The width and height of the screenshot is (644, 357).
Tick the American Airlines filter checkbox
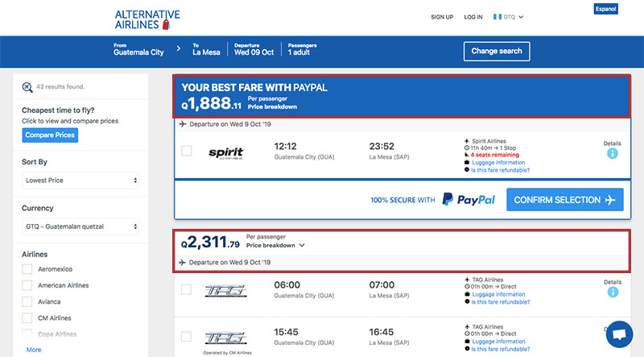(27, 285)
